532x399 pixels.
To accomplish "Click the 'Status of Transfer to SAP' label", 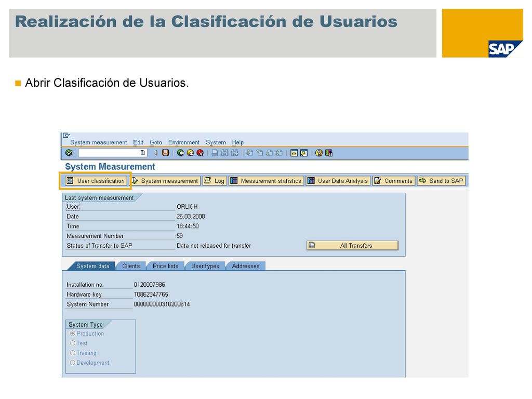I will pos(99,246).
